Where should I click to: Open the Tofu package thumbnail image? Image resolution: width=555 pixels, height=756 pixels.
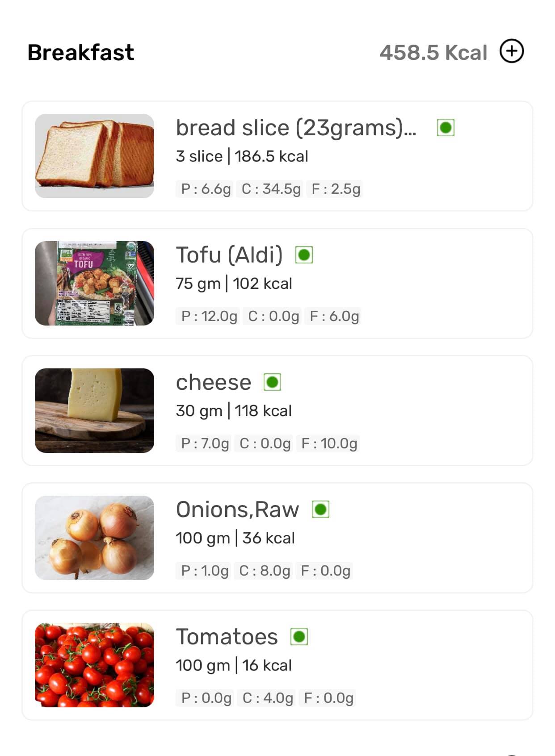pos(94,283)
